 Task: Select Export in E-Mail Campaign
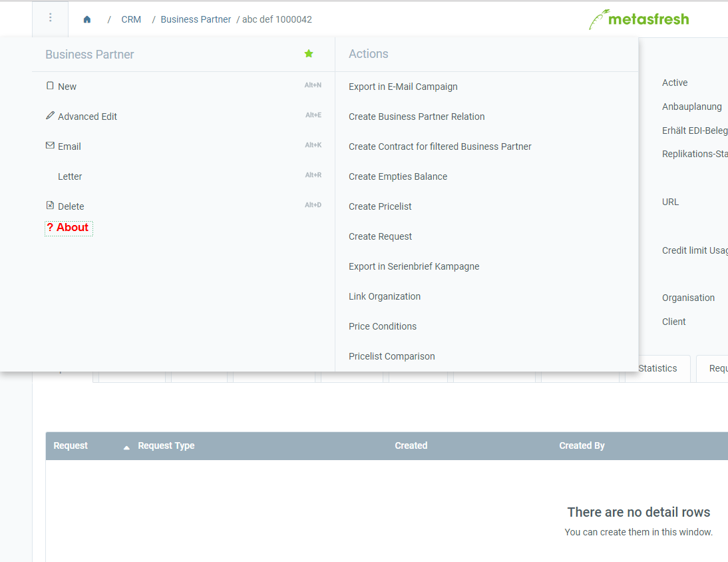click(x=403, y=87)
